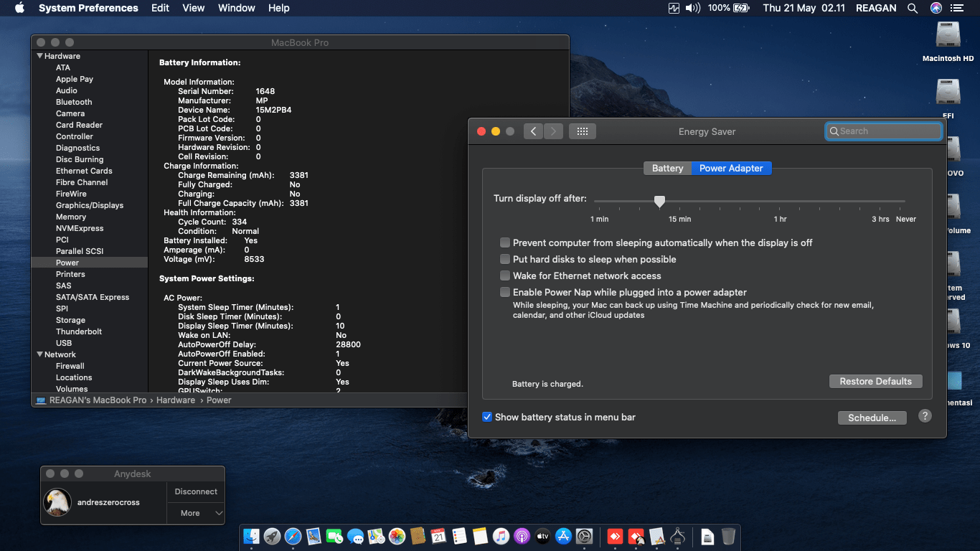
Task: Select Firewall under Network
Action: pos(70,366)
